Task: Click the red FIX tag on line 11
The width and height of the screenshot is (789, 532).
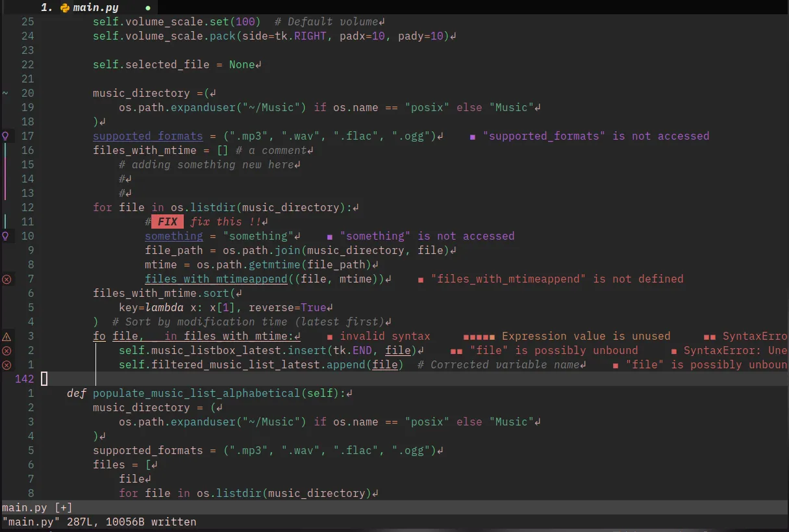Action: [167, 222]
